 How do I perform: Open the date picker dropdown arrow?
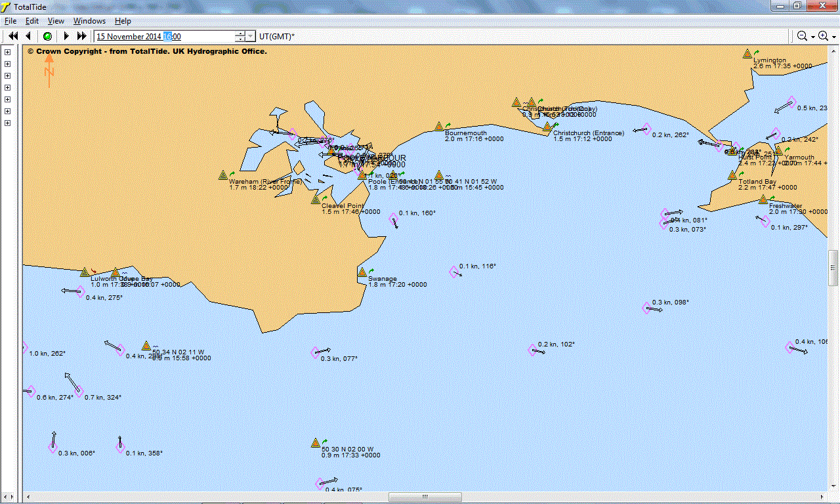coord(251,37)
